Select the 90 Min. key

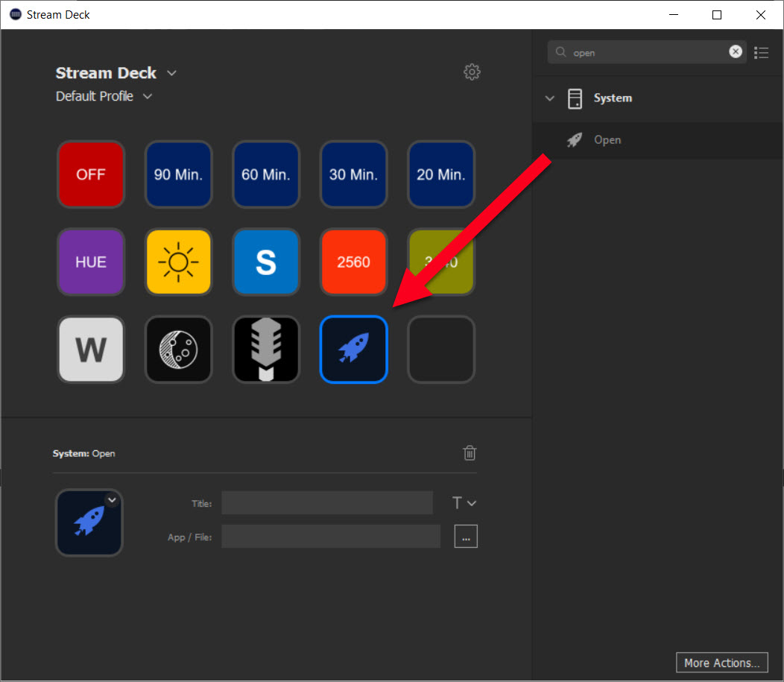(x=179, y=174)
